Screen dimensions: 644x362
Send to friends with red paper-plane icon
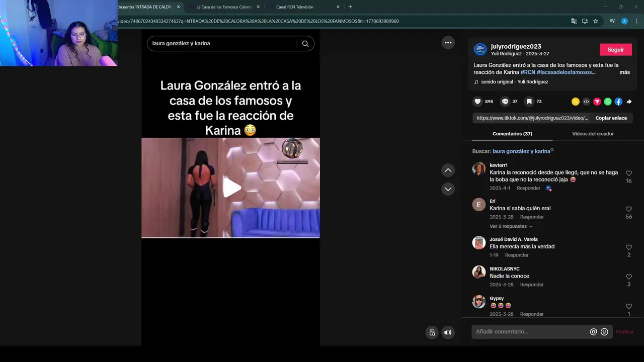pos(597,102)
